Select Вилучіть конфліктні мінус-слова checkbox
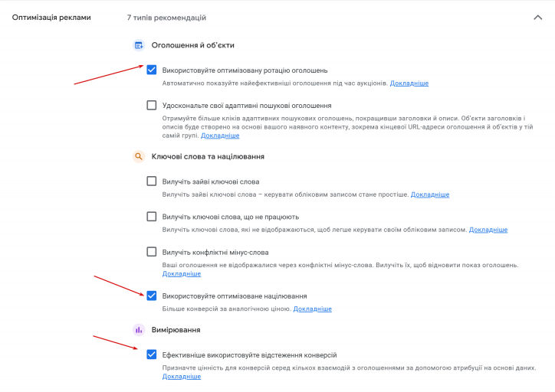 point(152,252)
